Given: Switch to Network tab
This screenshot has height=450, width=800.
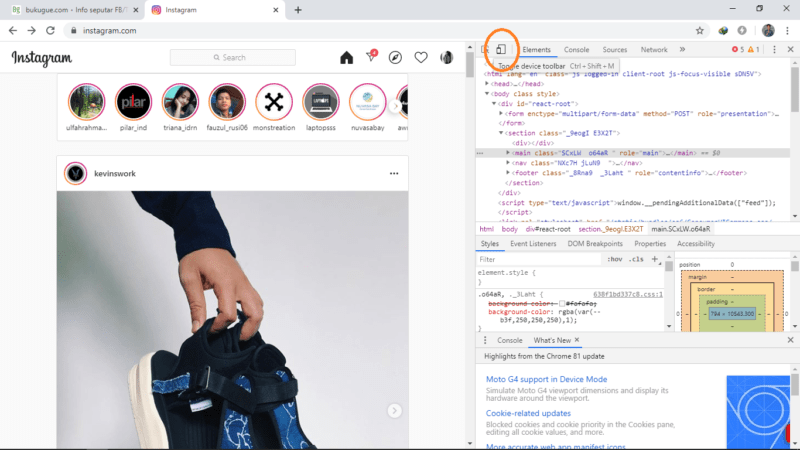Looking at the screenshot, I should pos(654,49).
